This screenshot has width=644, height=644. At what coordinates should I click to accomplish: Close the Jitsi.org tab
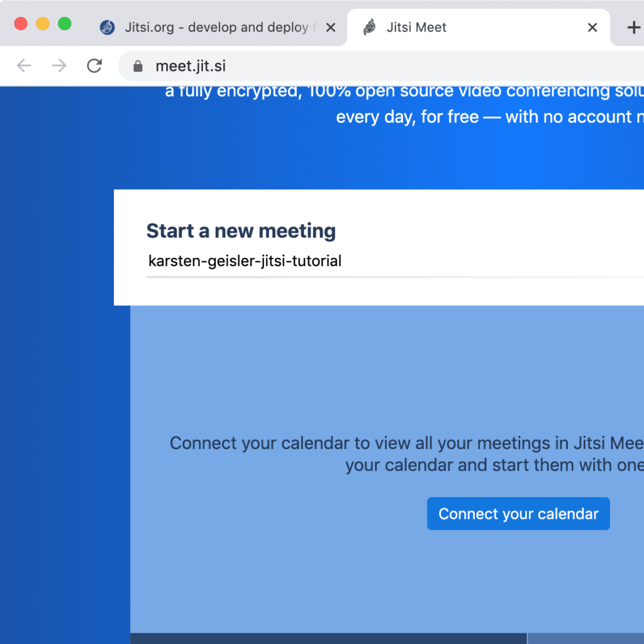click(331, 28)
